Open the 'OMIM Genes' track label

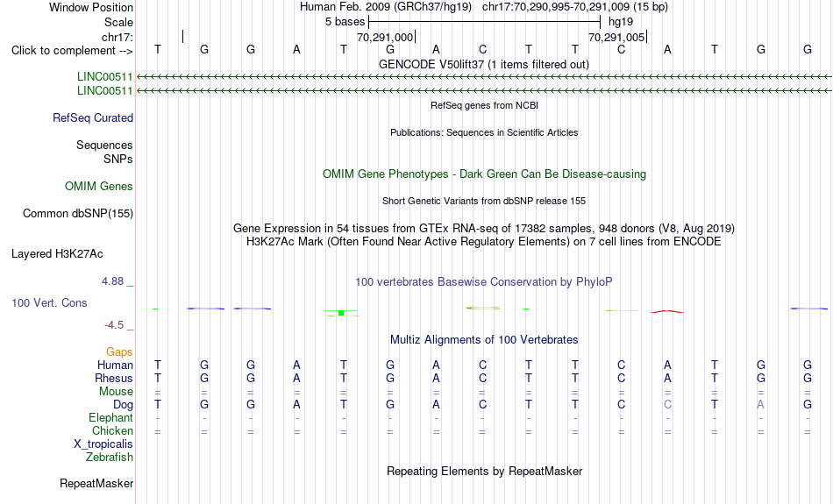(x=99, y=187)
